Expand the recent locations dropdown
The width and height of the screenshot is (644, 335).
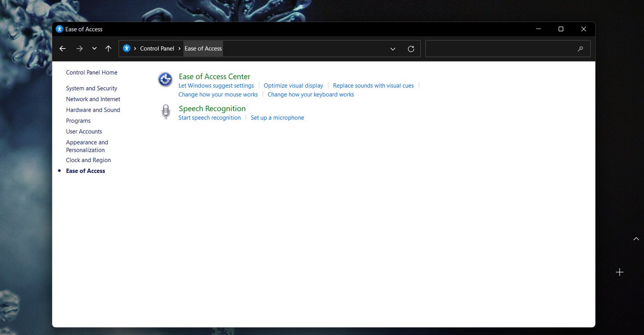94,49
